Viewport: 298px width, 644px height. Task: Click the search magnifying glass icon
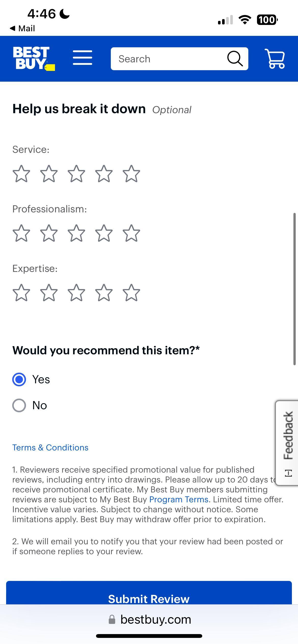pyautogui.click(x=234, y=58)
